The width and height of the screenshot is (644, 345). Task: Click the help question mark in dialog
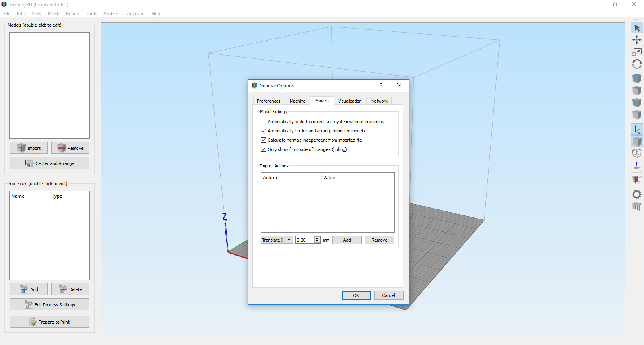(x=381, y=85)
